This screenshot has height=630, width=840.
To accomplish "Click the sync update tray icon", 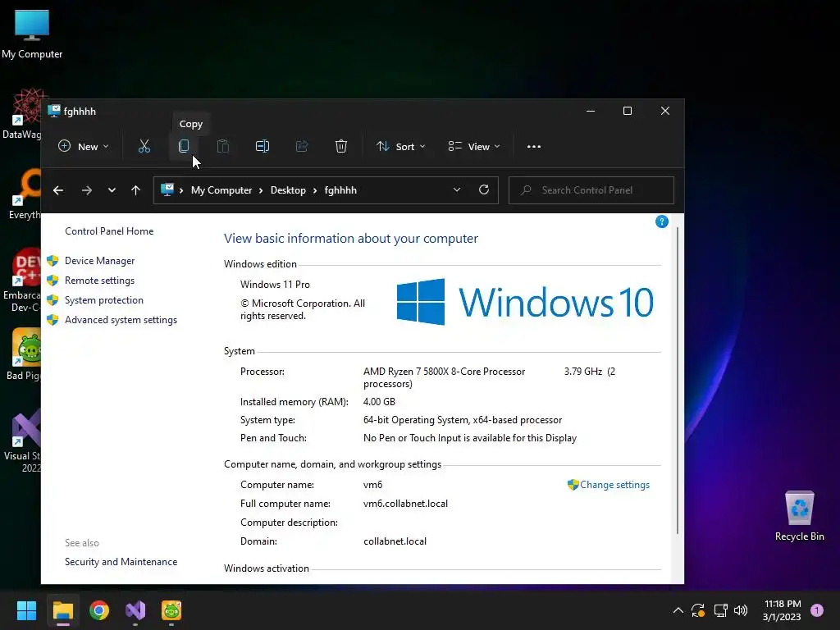I will coord(698,610).
